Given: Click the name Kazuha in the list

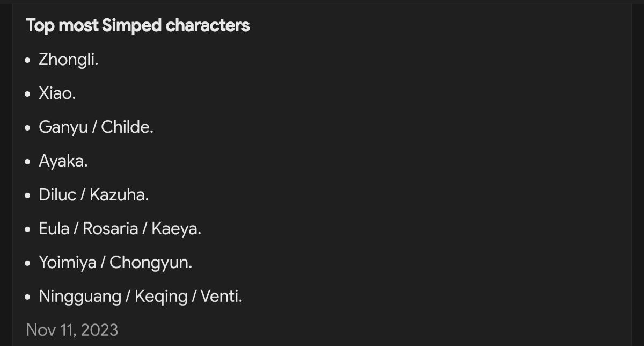Looking at the screenshot, I should coord(119,194).
